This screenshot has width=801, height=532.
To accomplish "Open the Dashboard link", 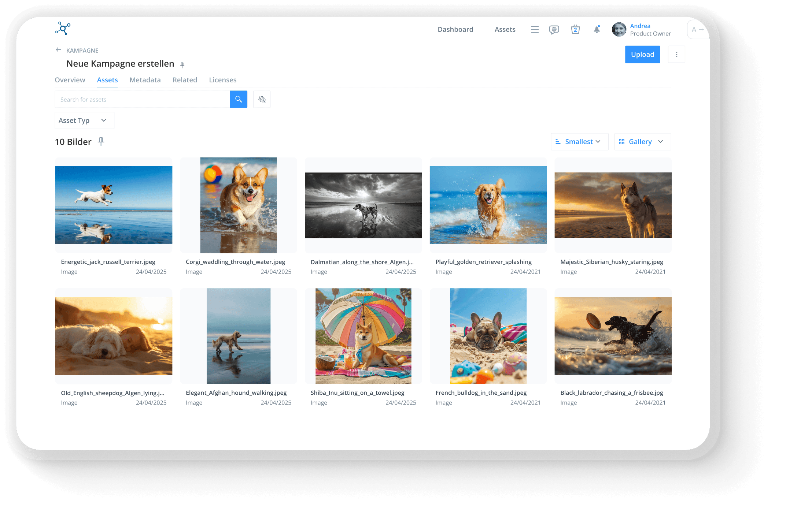I will click(x=455, y=29).
